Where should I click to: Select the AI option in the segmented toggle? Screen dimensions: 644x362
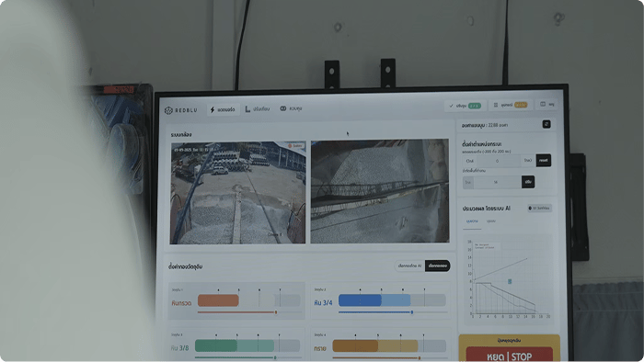pos(409,266)
